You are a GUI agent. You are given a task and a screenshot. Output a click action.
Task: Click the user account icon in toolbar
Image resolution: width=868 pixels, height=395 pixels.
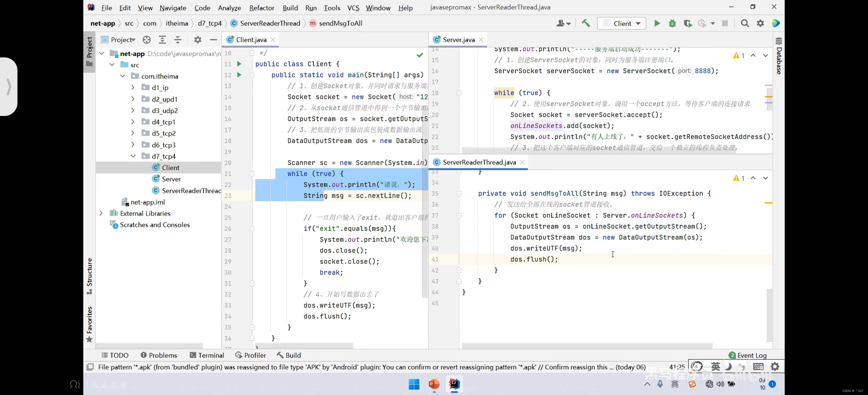563,23
